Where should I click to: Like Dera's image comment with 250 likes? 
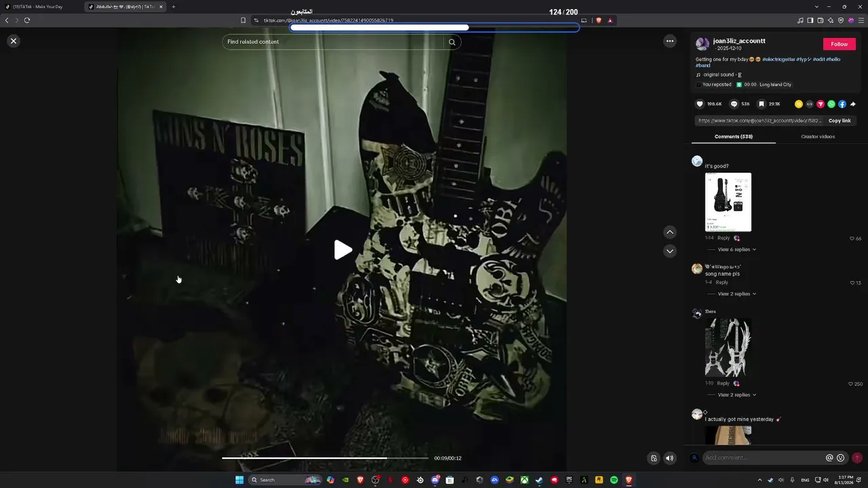[x=851, y=384]
